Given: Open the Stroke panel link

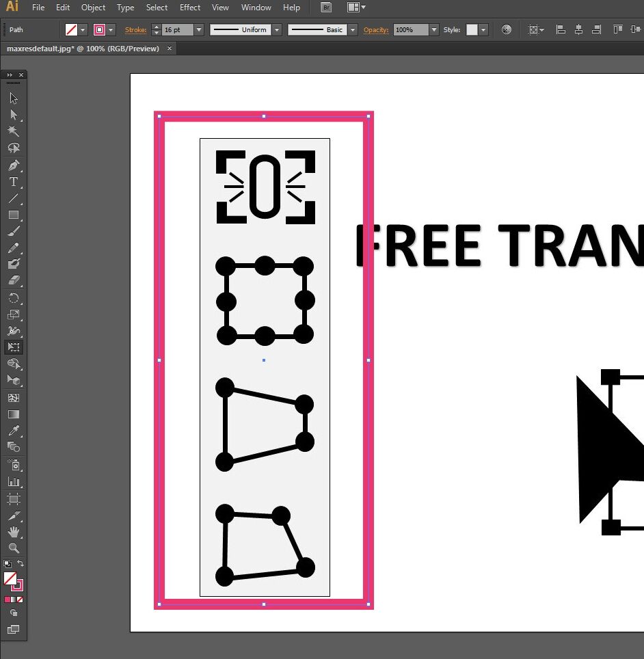Looking at the screenshot, I should [136, 30].
